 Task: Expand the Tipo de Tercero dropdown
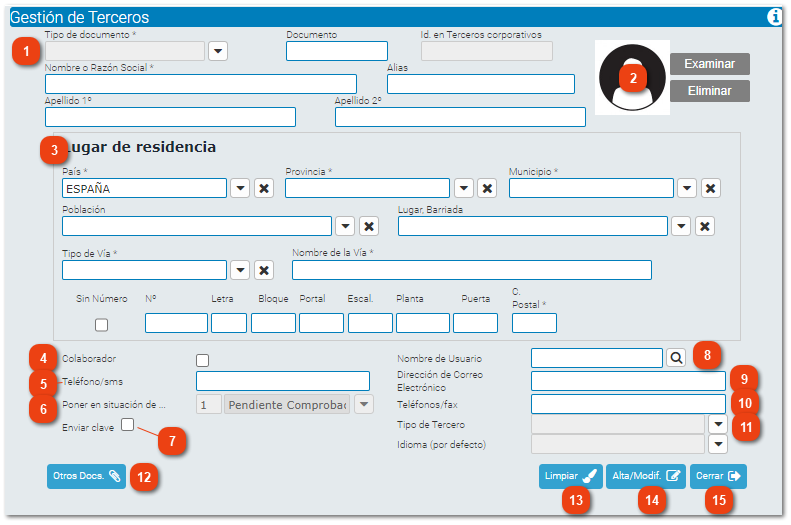pyautogui.click(x=718, y=424)
